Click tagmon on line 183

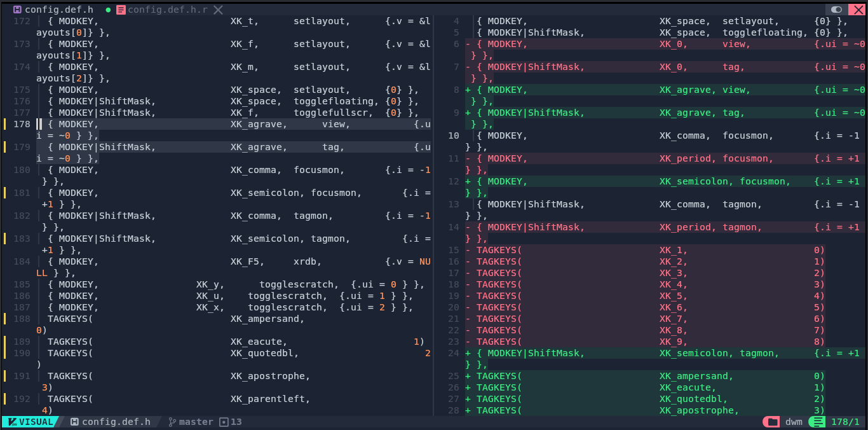328,239
